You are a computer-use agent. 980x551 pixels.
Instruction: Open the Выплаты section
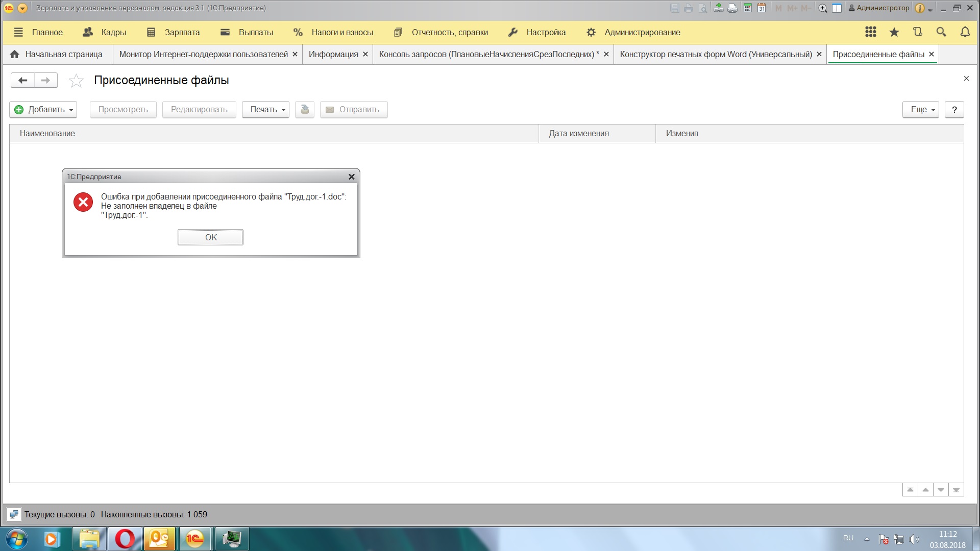(x=247, y=32)
